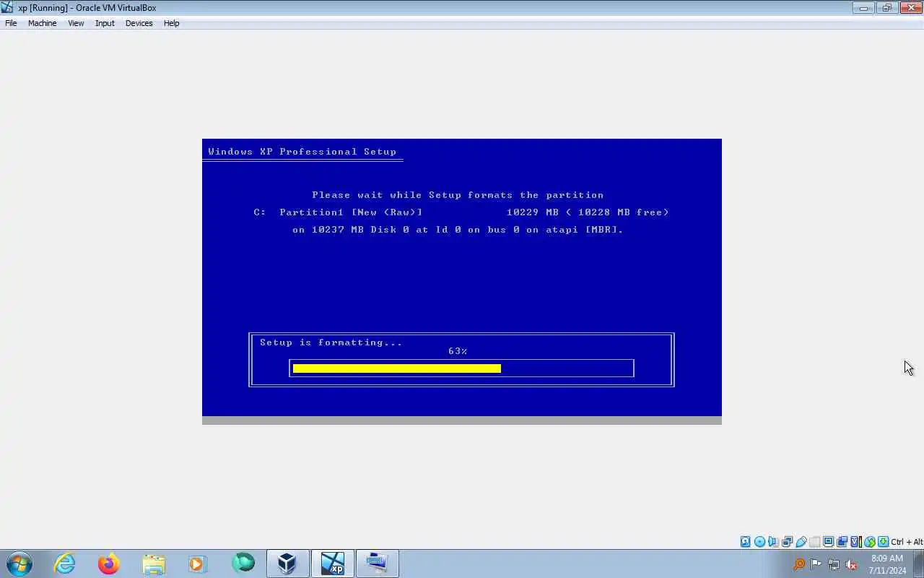Open the Machine menu
This screenshot has width=924, height=578.
(42, 23)
